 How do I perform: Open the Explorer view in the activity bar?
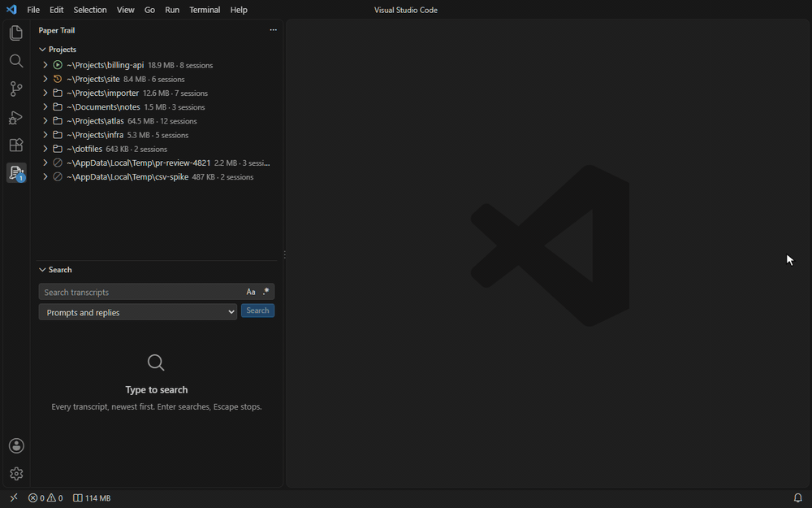click(16, 33)
